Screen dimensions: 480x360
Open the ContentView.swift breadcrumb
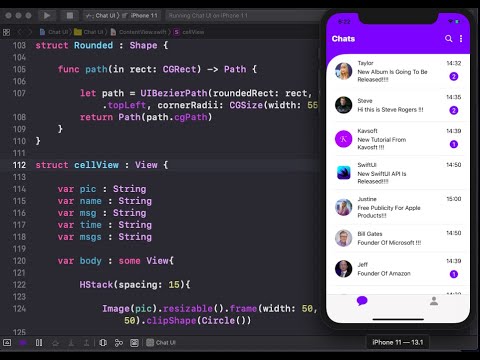pyautogui.click(x=138, y=32)
